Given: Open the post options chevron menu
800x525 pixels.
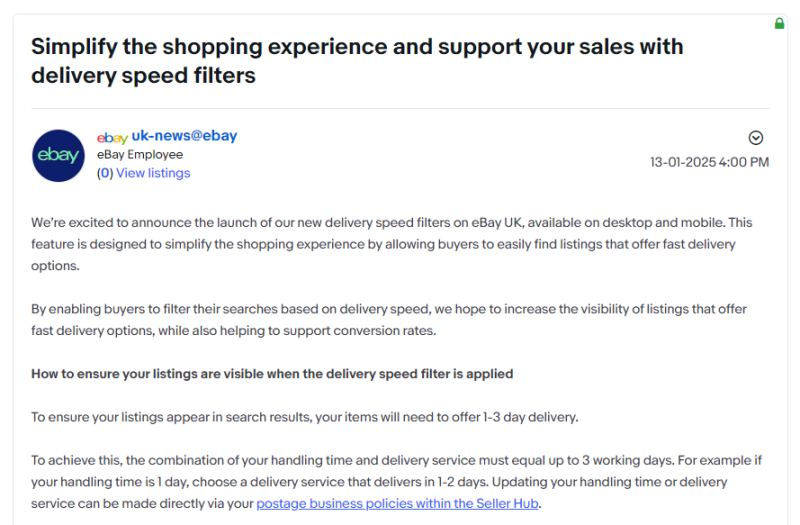Looking at the screenshot, I should (756, 138).
